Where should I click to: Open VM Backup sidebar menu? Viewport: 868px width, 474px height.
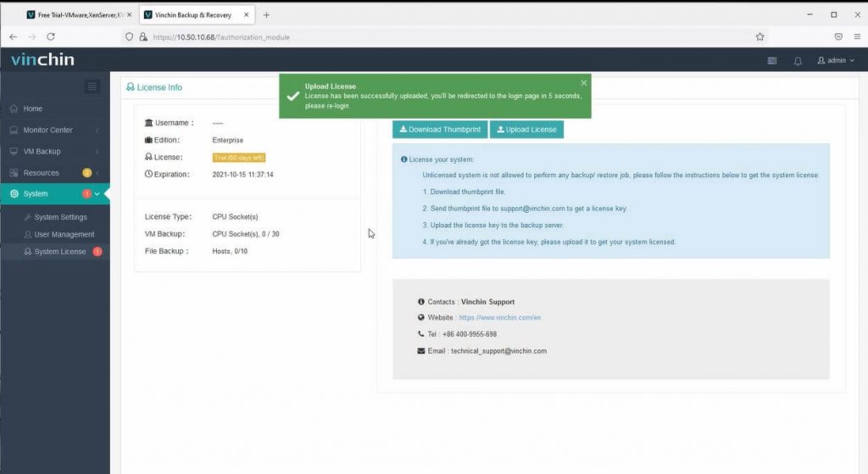coord(55,151)
